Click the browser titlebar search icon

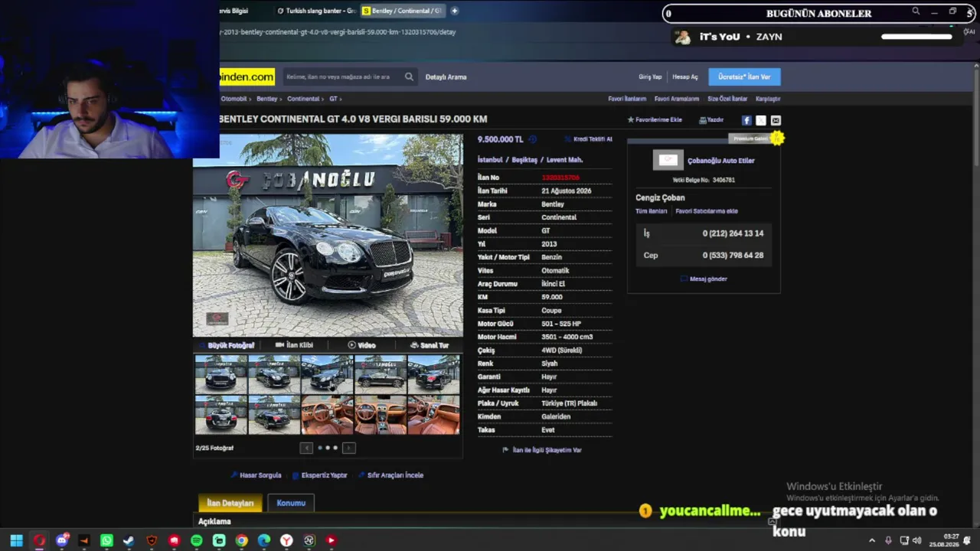point(916,11)
